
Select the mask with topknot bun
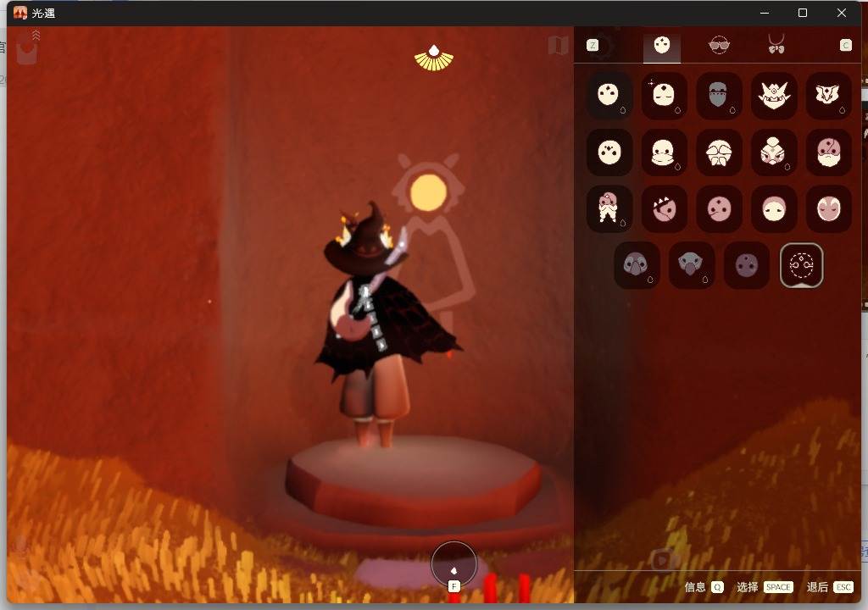tap(774, 152)
